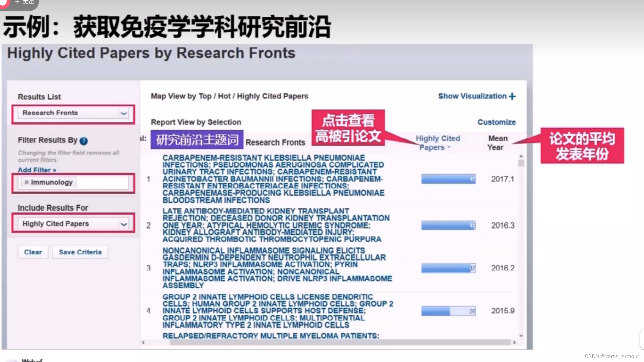The height and width of the screenshot is (362, 644).
Task: Click the Clear button
Action: (33, 252)
